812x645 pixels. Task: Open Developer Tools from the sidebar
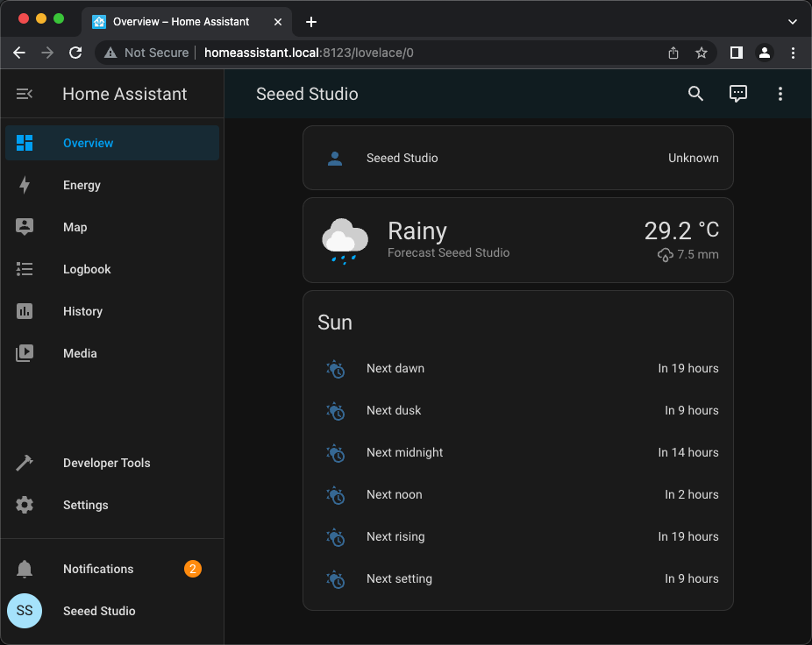pos(112,463)
